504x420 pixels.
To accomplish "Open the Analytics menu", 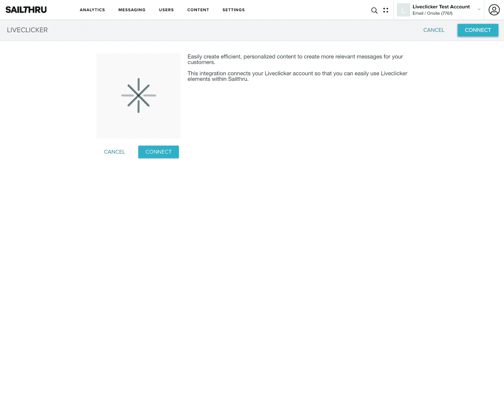I will (x=92, y=10).
